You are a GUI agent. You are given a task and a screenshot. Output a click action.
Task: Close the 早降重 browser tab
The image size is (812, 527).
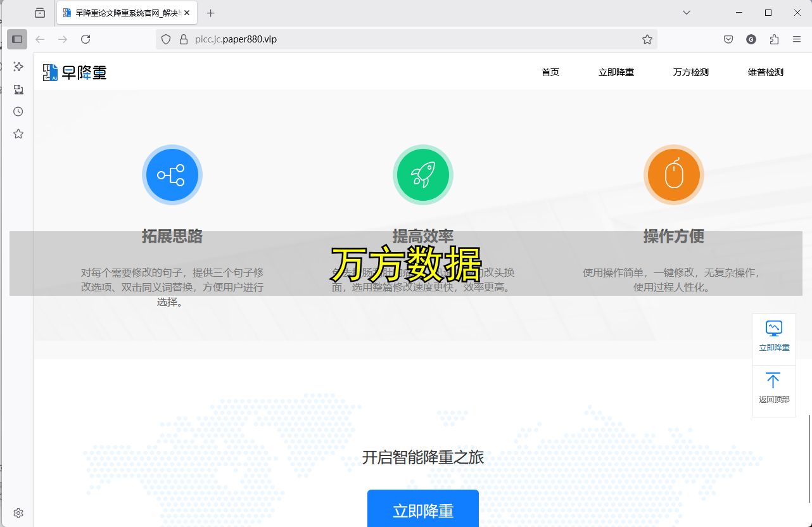click(186, 13)
